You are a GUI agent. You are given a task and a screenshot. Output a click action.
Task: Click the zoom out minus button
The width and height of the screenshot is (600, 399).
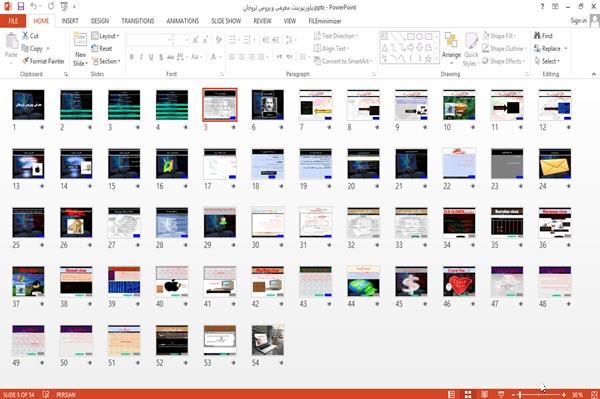point(514,394)
